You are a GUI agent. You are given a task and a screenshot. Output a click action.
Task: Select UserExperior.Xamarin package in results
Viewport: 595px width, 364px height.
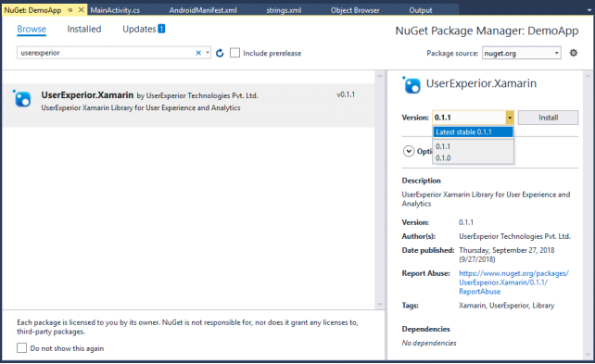pyautogui.click(x=188, y=105)
